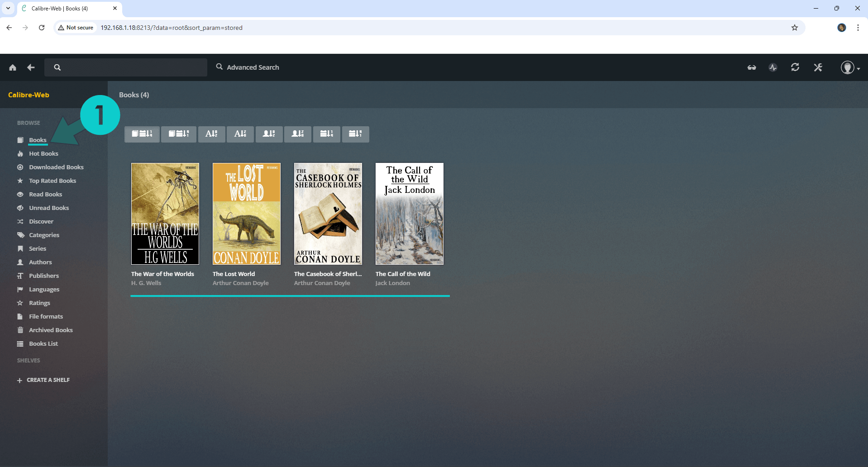Open Advanced Search
Image resolution: width=868 pixels, height=467 pixels.
pos(248,67)
